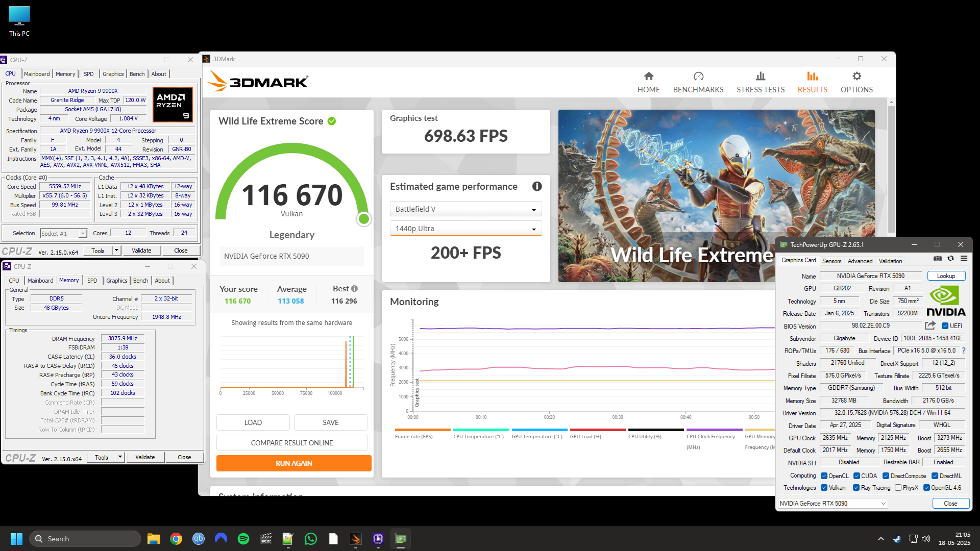Open the volume control in system tray
Screen dimensions: 980x551
click(x=926, y=539)
